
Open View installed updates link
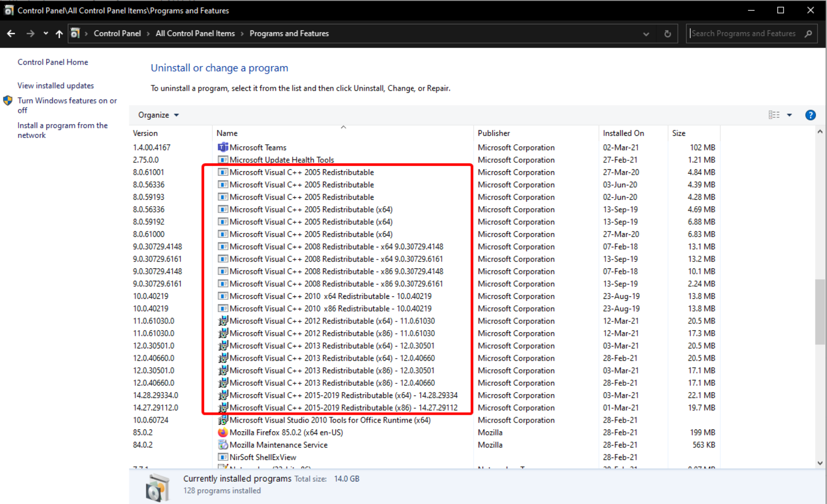tap(55, 85)
